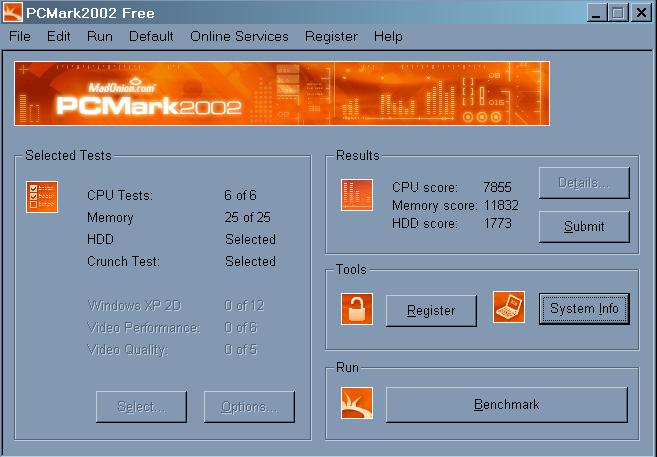Image resolution: width=657 pixels, height=457 pixels.
Task: Click the Crunch Test row's Selected status
Action: 250,261
